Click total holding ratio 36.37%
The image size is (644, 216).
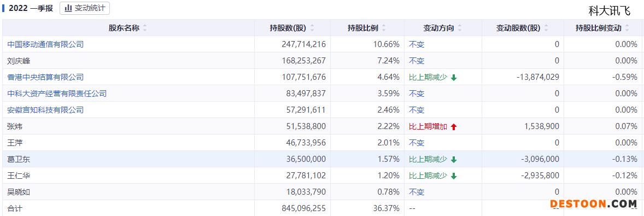(x=386, y=208)
